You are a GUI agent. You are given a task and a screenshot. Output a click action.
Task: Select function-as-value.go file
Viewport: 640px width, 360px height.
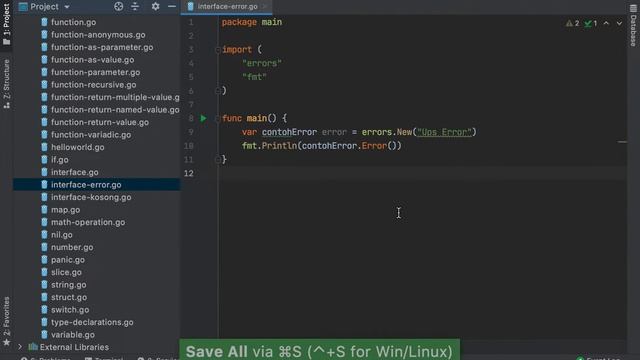pyautogui.click(x=93, y=60)
